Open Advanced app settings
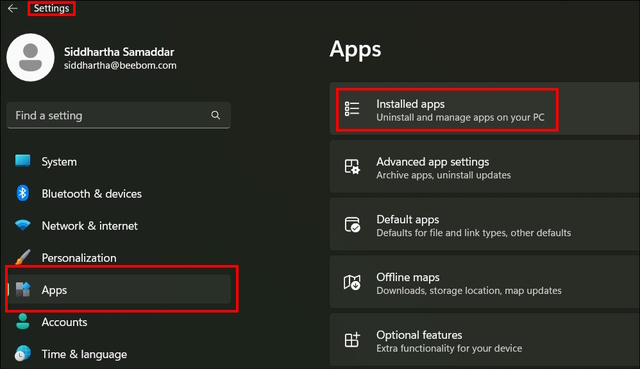This screenshot has height=369, width=640. 484,167
